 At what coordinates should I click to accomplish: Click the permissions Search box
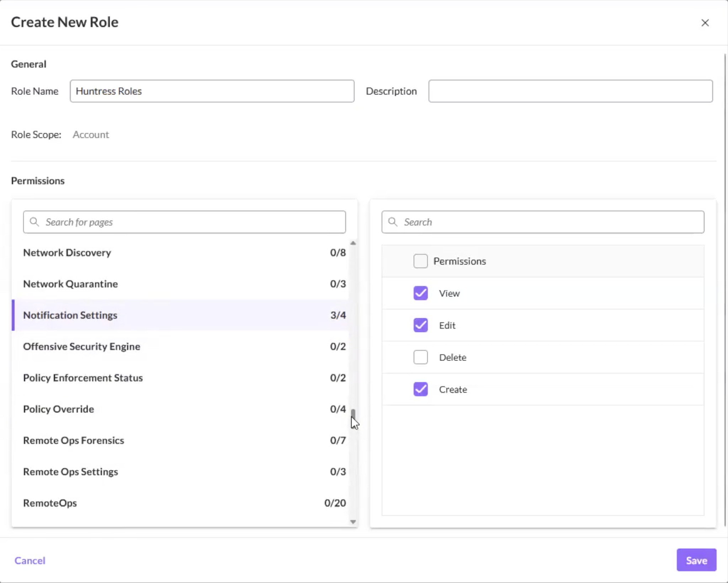[x=543, y=222]
